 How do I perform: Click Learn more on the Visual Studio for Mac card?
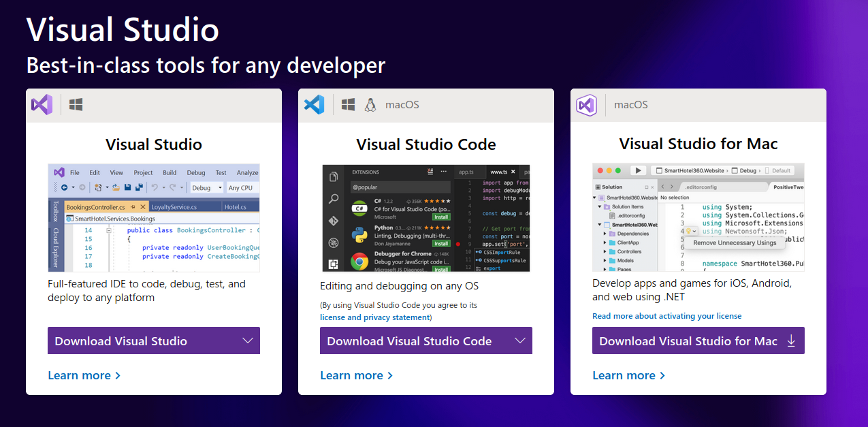(624, 375)
